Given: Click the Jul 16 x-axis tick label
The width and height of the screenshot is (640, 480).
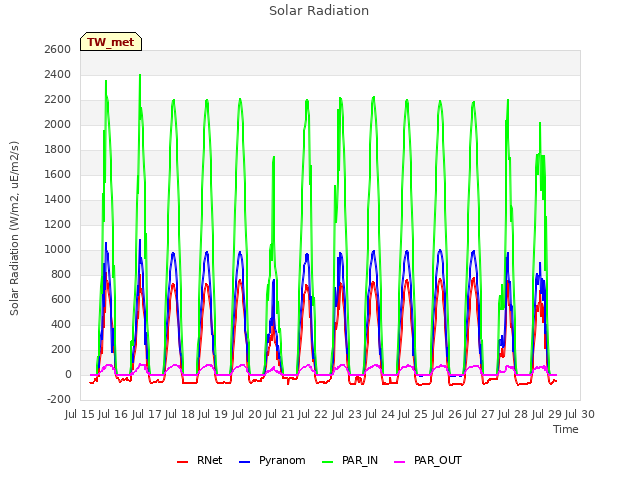Looking at the screenshot, I should 113,414.
